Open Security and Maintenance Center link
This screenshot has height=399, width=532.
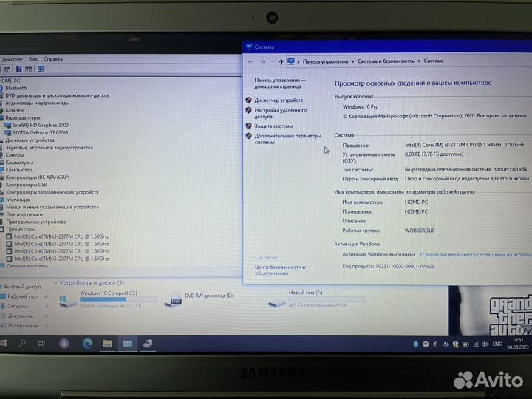pos(280,270)
